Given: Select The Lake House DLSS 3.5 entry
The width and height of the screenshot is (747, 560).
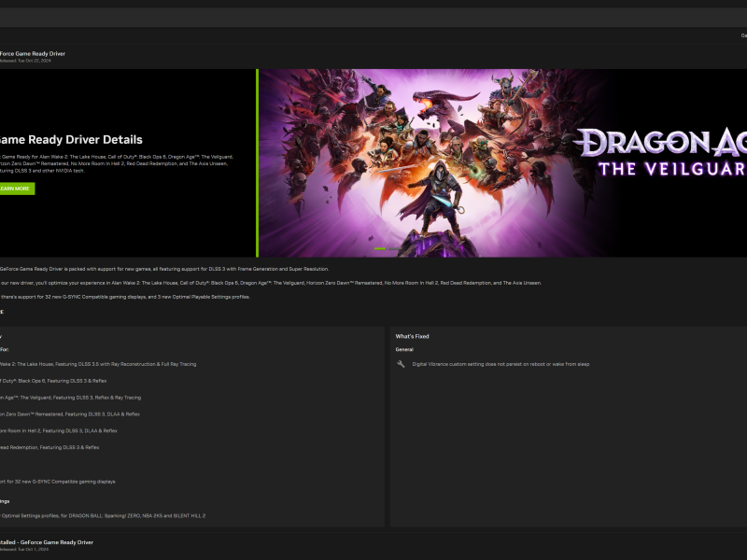Looking at the screenshot, I should point(98,364).
